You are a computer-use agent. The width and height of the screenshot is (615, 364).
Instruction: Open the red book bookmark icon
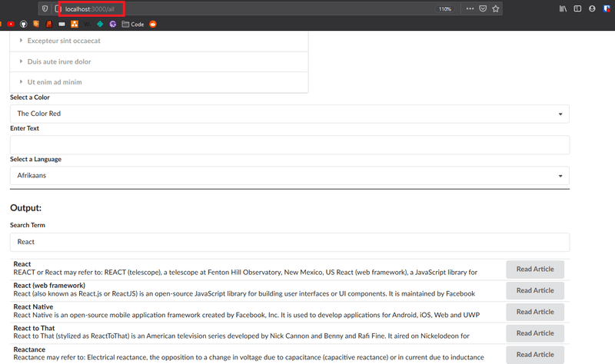(x=49, y=25)
